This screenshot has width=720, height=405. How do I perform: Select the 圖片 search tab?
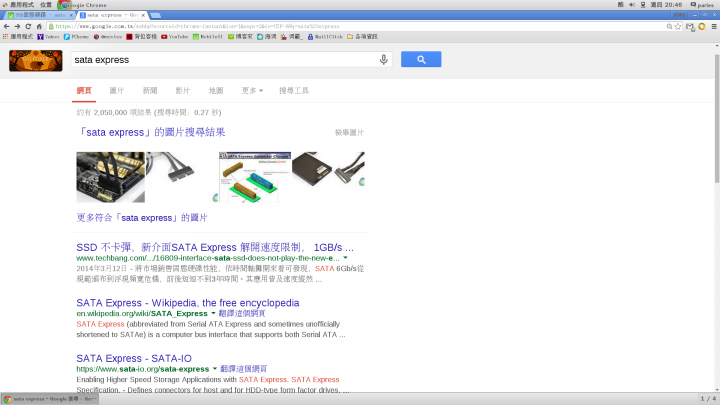tap(117, 90)
